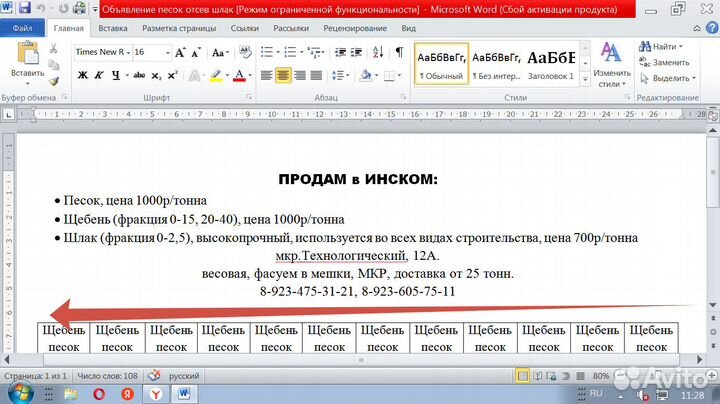
Task: Sort text with the A-Z sort icon
Action: pos(378,52)
